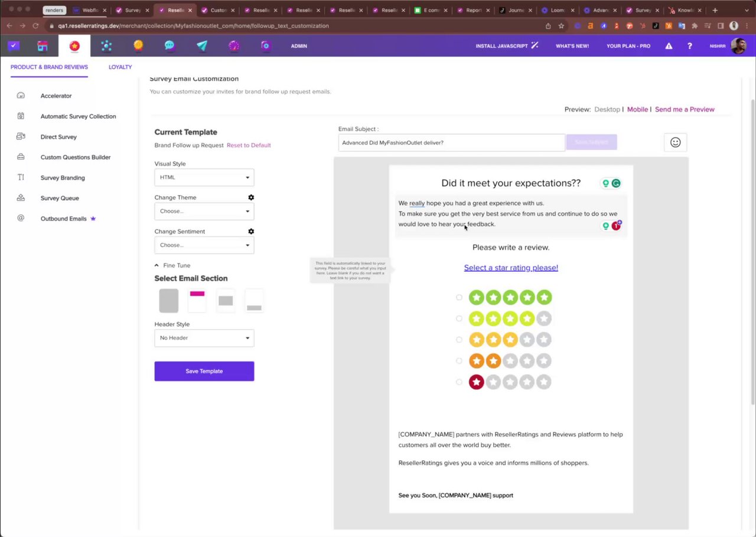Click the 'Select a star rating please!' link
Screen dimensions: 756x537
(x=511, y=268)
